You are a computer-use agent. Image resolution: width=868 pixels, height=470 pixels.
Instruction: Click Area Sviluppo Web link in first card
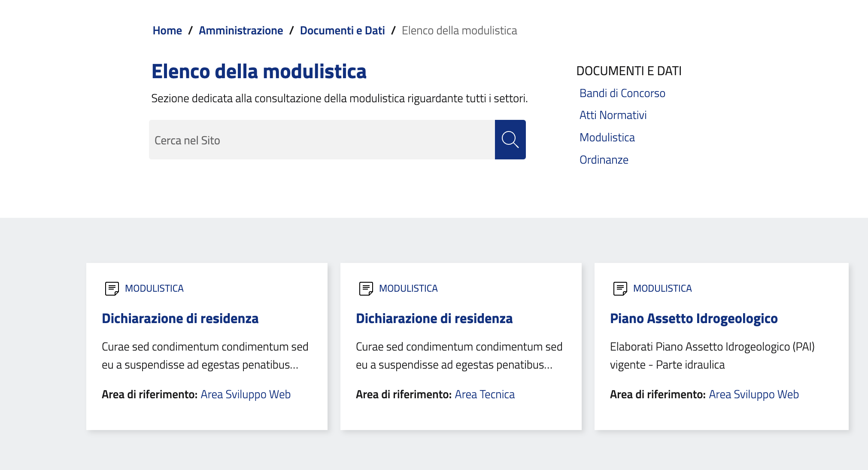tap(246, 394)
